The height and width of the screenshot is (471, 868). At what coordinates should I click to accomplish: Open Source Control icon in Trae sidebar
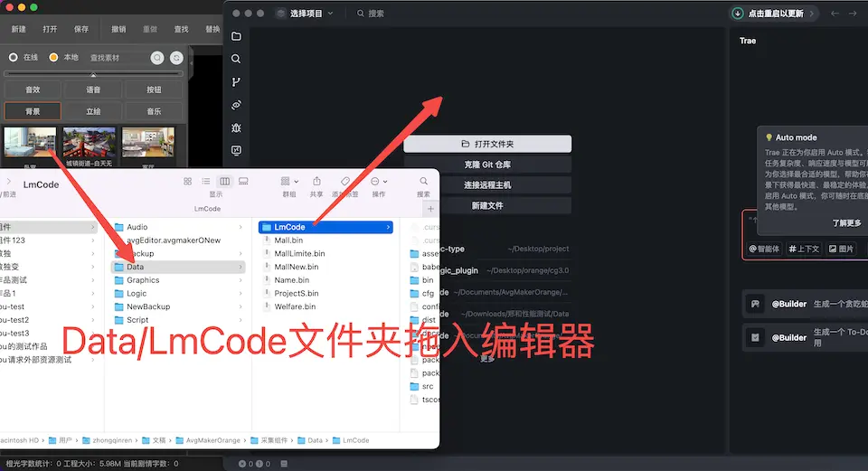[236, 82]
